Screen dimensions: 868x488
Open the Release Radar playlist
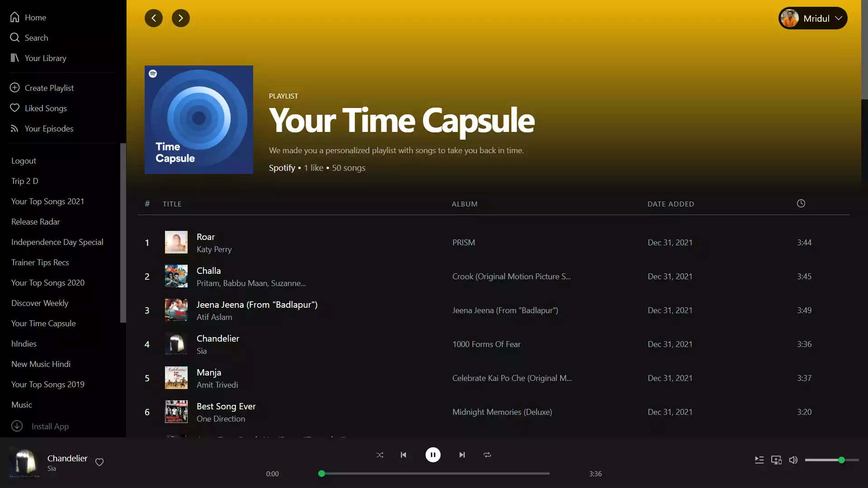(35, 221)
